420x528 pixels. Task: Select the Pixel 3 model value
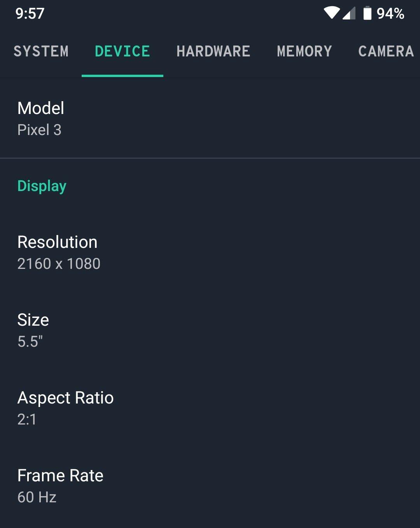pos(39,130)
